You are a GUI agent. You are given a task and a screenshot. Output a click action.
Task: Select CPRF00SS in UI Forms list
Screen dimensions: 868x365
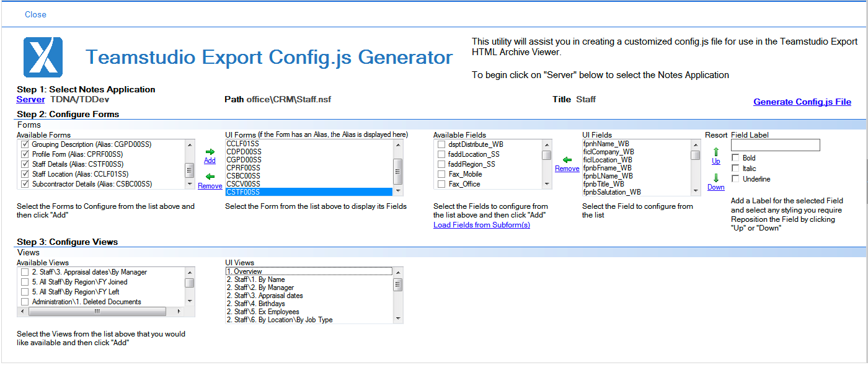click(309, 168)
